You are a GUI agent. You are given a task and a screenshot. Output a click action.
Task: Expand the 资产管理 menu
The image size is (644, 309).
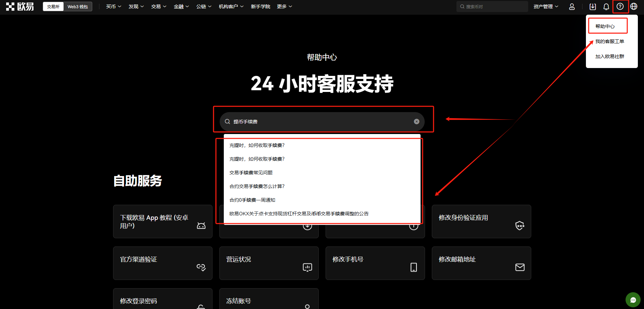(546, 6)
